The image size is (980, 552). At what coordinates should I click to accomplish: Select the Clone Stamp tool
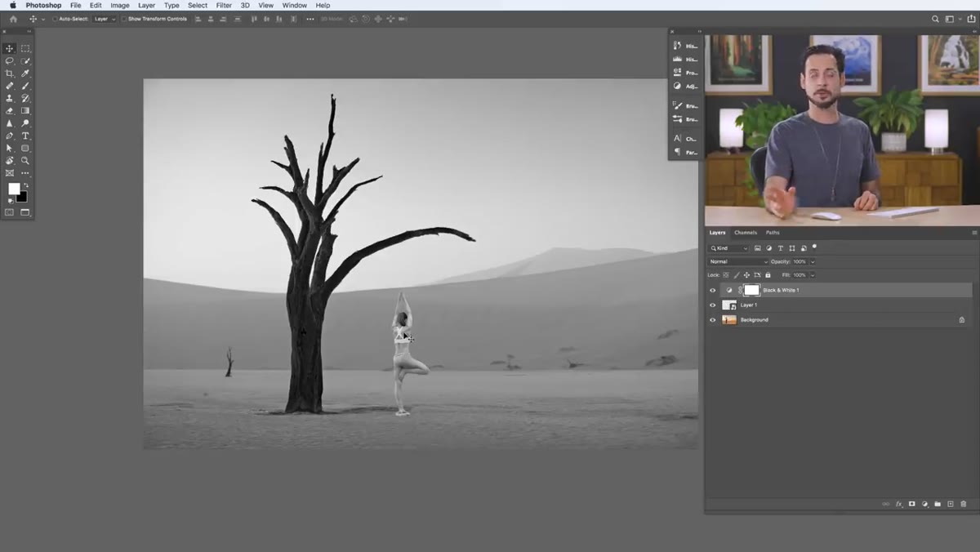(x=10, y=98)
